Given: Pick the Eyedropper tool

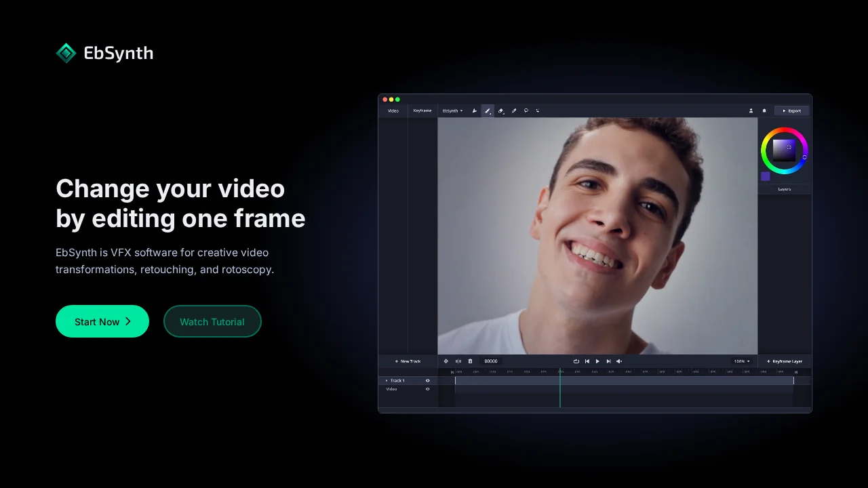Looking at the screenshot, I should [513, 110].
